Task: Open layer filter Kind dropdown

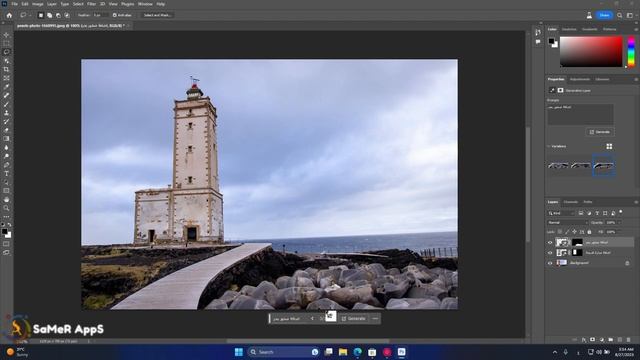Action: click(561, 213)
